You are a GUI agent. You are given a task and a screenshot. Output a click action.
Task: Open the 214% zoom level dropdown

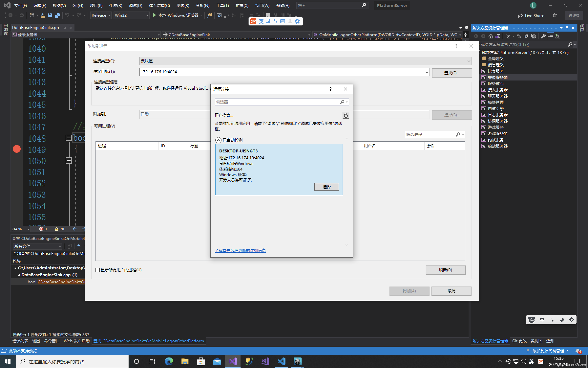coord(28,229)
